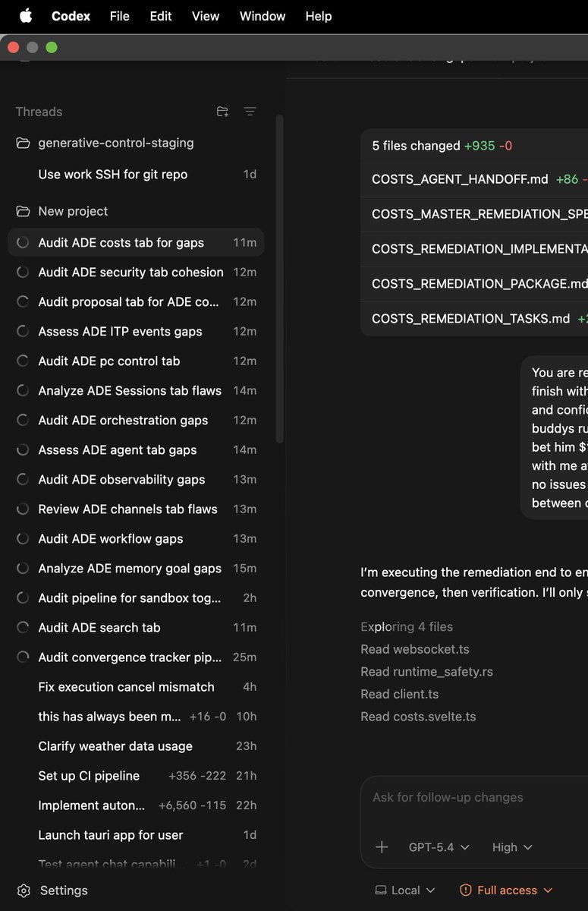Select thread Audit ADE pc control tab
The image size is (588, 911).
137,361
